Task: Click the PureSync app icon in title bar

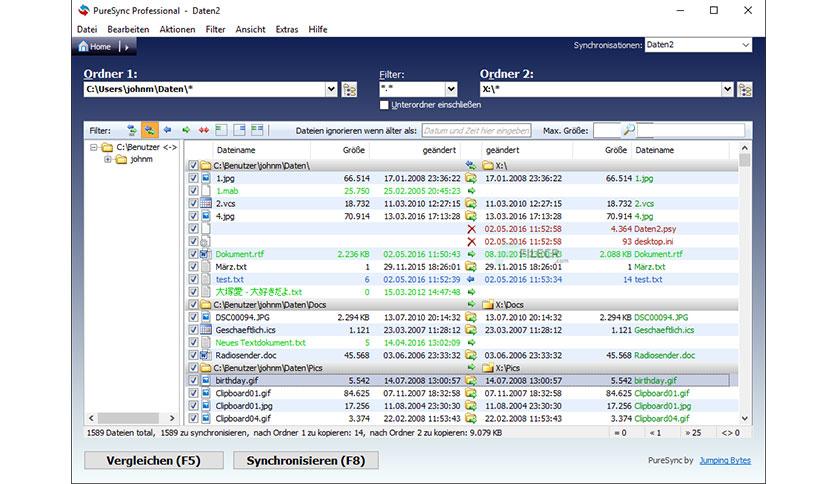Action: [x=84, y=10]
